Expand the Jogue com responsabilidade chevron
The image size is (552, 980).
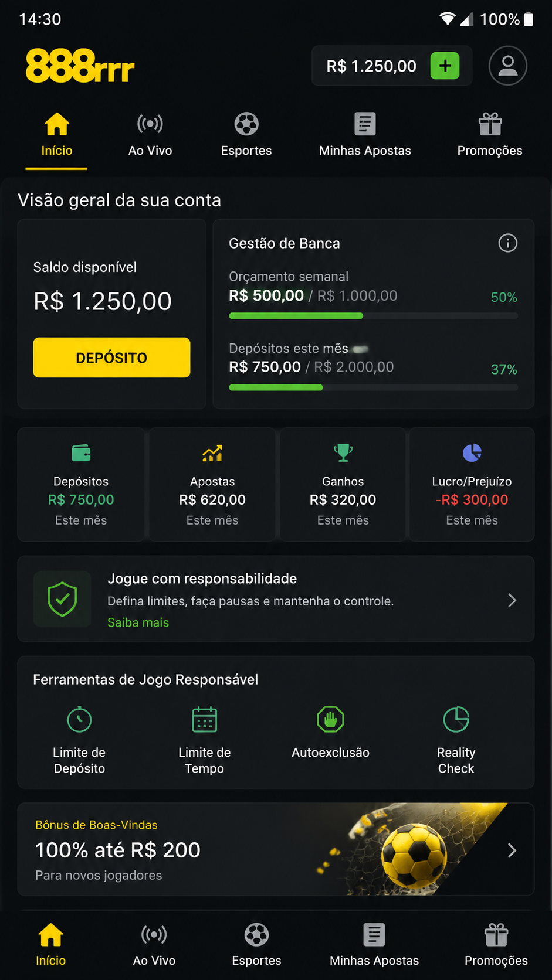pyautogui.click(x=512, y=600)
